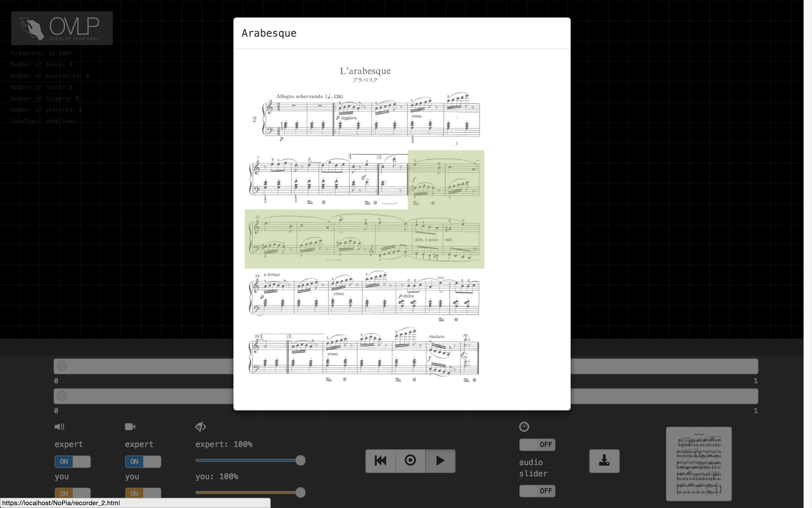Play the performance

pos(440,461)
